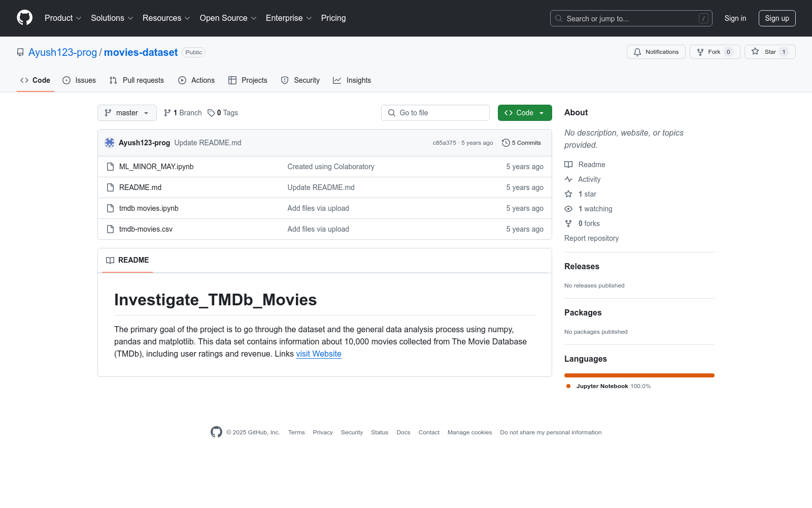Screen dimensions: 812x508
Task: Click Report repository
Action: click(591, 238)
